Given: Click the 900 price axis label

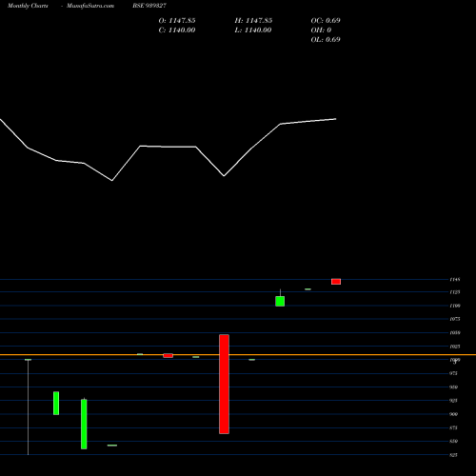Looking at the screenshot, I should pyautogui.click(x=453, y=414).
